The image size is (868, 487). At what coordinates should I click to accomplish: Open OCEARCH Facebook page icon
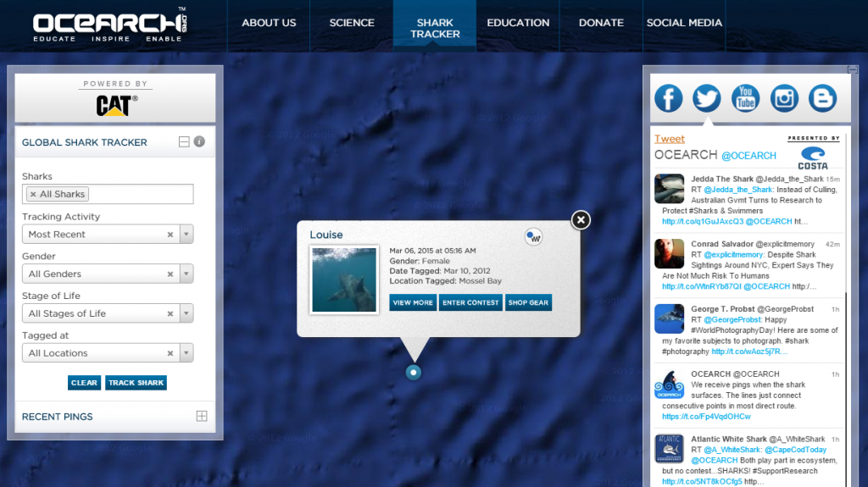tap(668, 98)
